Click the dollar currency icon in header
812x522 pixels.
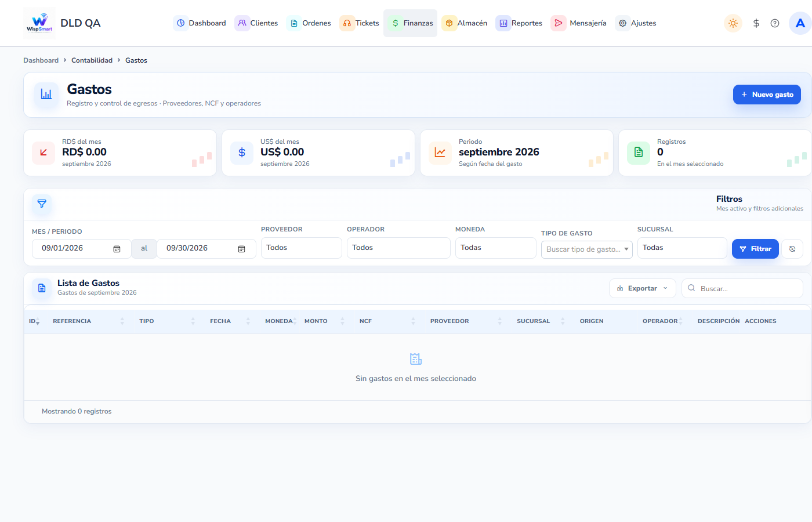[x=756, y=23]
